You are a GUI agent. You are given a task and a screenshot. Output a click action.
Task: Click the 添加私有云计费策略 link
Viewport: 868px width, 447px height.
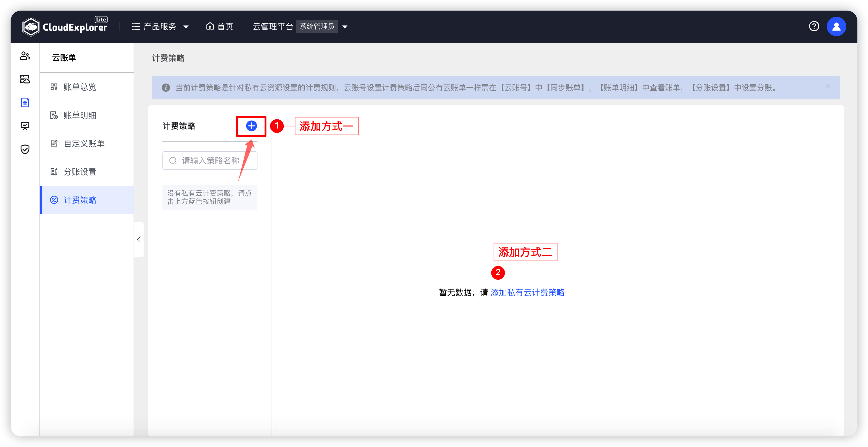point(527,292)
